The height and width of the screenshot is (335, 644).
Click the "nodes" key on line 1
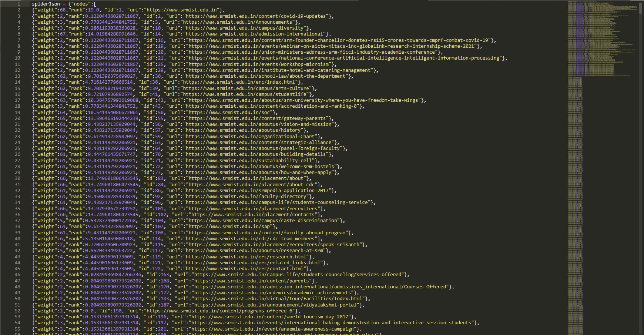click(x=81, y=4)
